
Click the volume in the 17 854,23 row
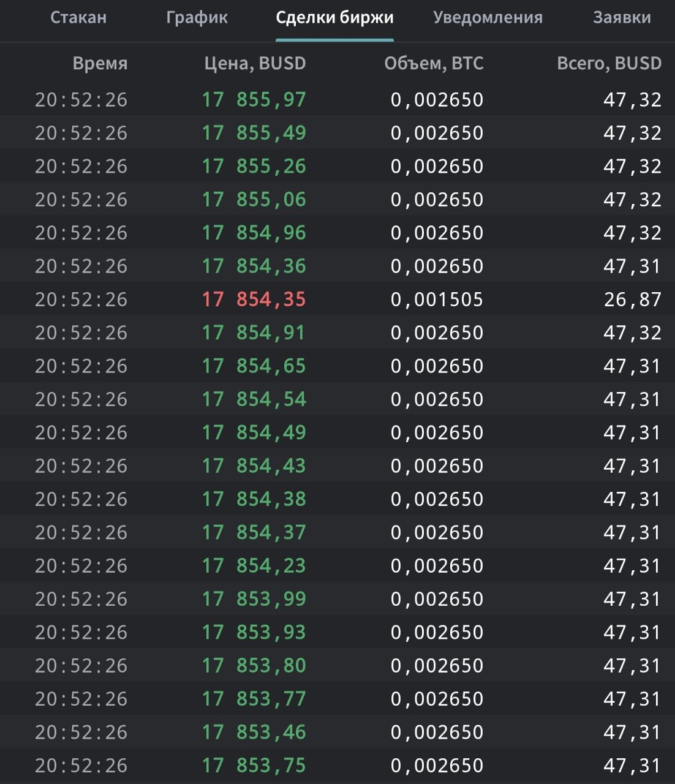(437, 565)
